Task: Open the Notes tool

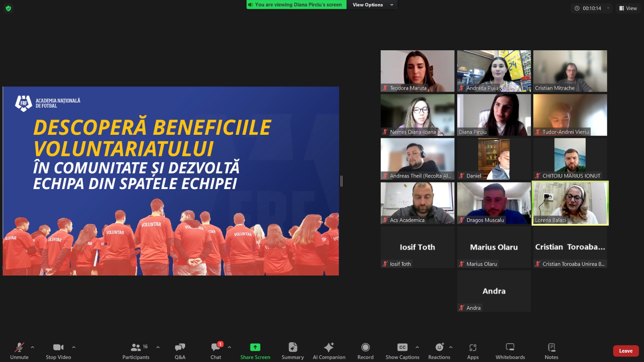Action: pyautogui.click(x=551, y=350)
